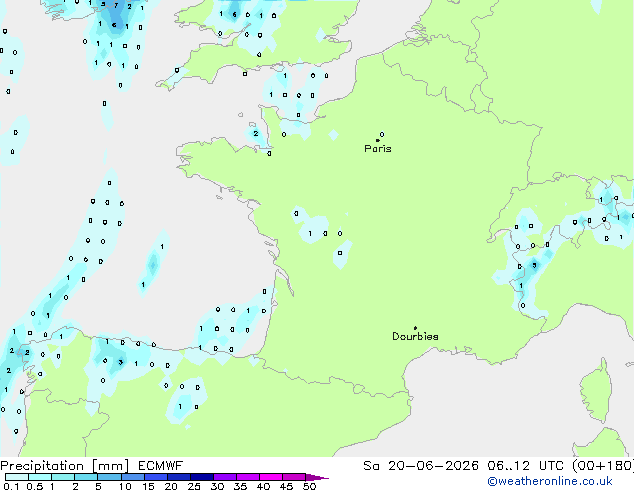
Task: Click the value 2 near Channel Islands
Action: coord(256,133)
